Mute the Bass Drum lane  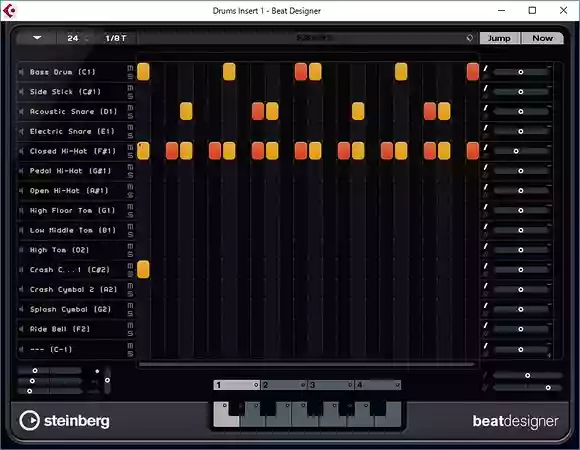pyautogui.click(x=130, y=68)
